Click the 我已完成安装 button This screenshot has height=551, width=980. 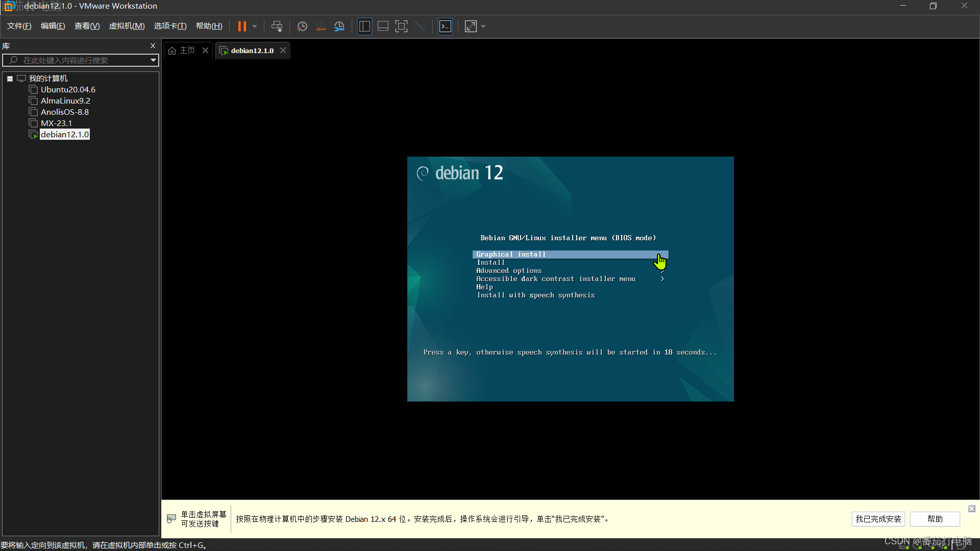click(x=878, y=519)
